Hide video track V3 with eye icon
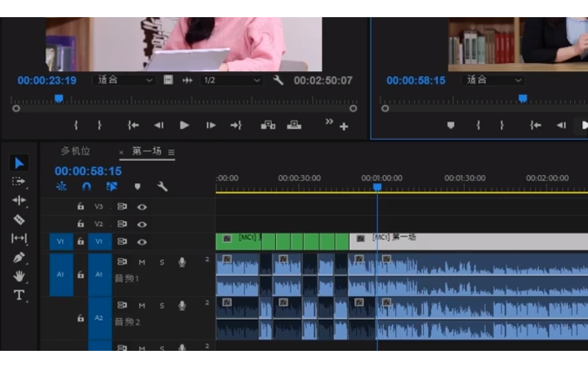 click(142, 207)
